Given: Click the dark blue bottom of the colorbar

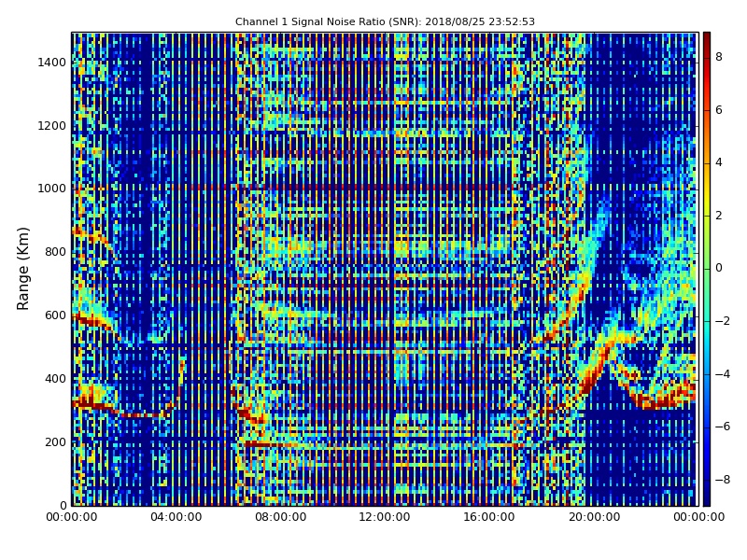Looking at the screenshot, I should click(707, 499).
